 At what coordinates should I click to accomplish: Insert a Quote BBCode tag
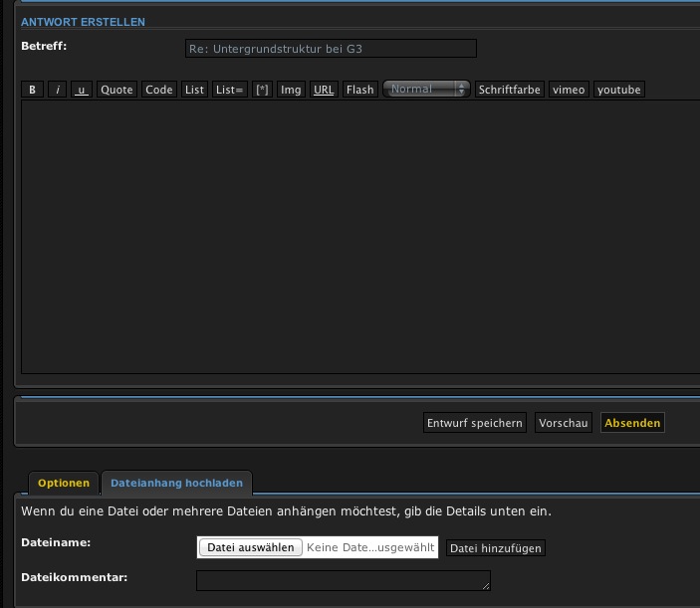(117, 90)
